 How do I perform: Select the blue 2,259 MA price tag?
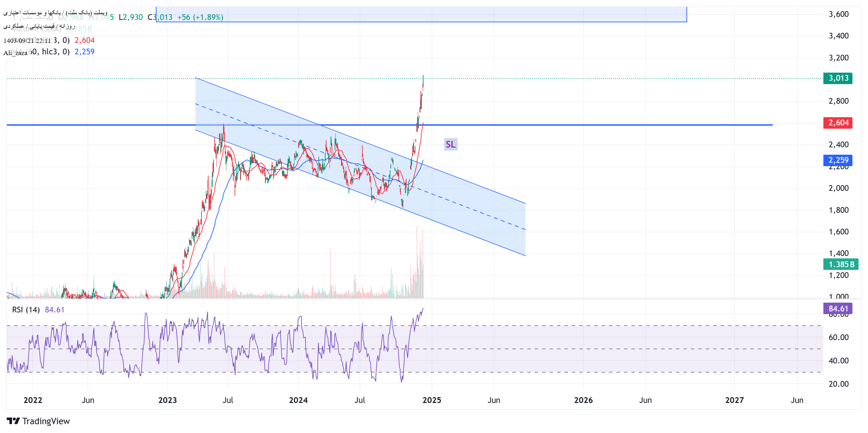tap(838, 160)
